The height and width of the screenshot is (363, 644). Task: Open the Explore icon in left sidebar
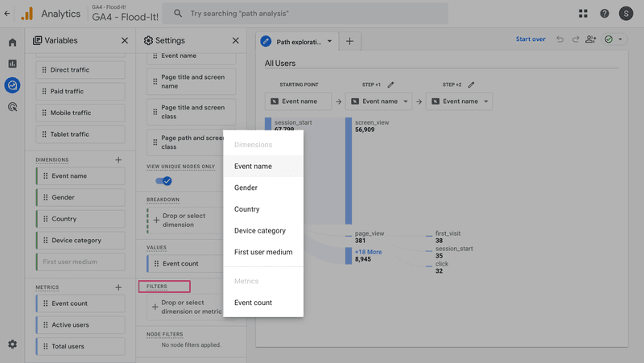pos(12,85)
